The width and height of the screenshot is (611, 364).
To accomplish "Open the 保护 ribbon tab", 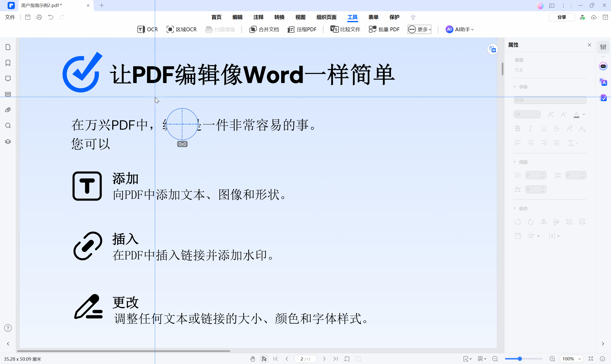I will (394, 17).
